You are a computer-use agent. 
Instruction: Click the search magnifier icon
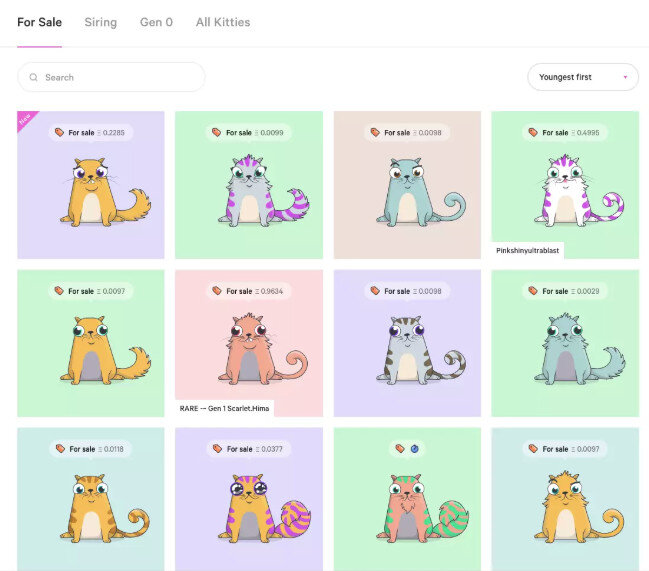point(34,77)
